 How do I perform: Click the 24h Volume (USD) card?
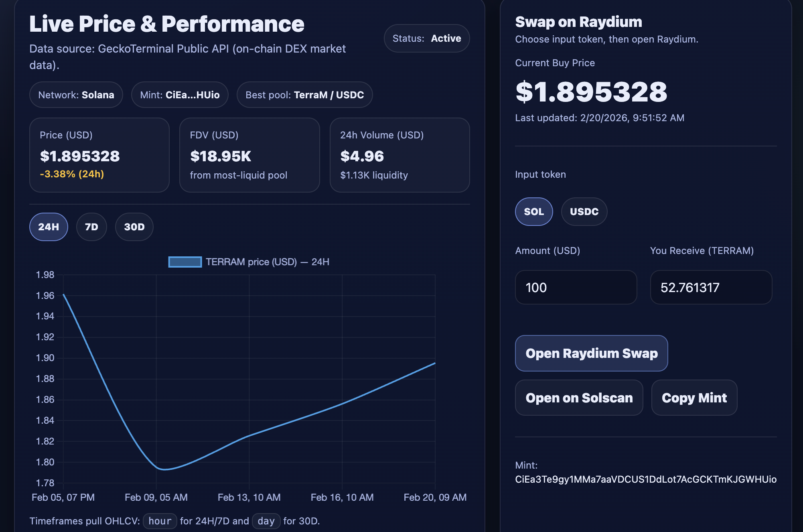[x=399, y=155]
